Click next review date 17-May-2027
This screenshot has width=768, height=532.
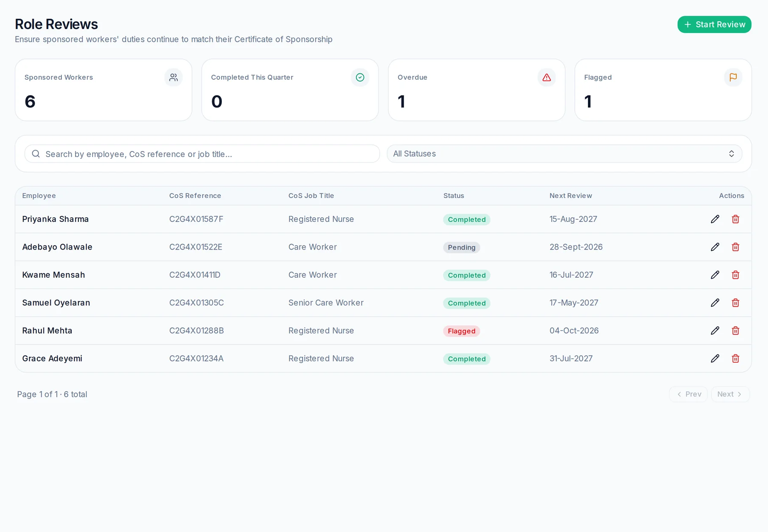click(574, 303)
